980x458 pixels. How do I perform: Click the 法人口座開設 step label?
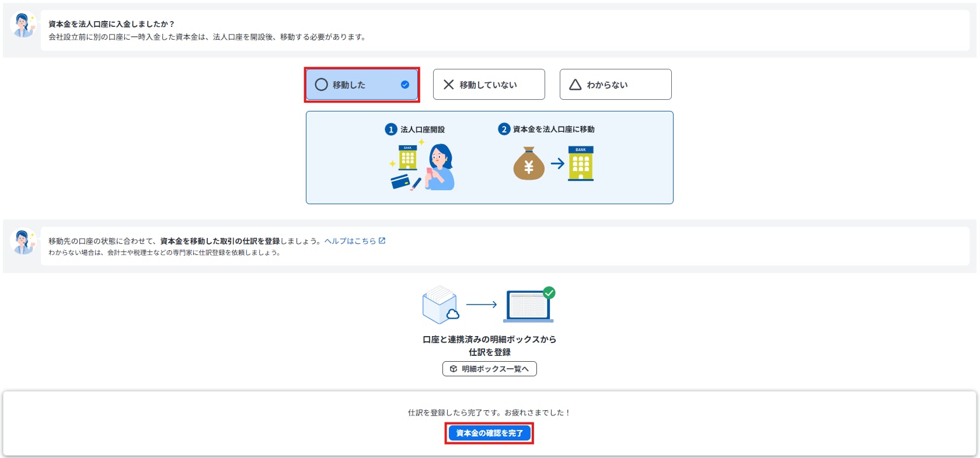click(x=423, y=130)
